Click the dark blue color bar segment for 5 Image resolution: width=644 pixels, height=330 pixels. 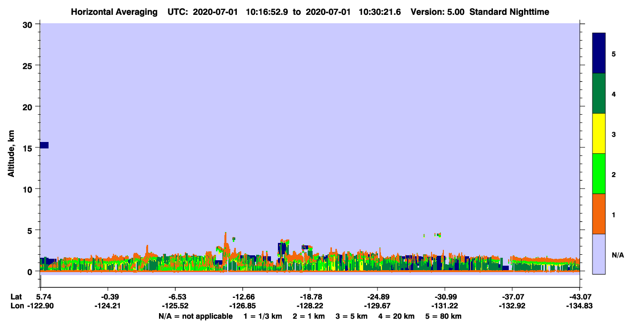[599, 53]
